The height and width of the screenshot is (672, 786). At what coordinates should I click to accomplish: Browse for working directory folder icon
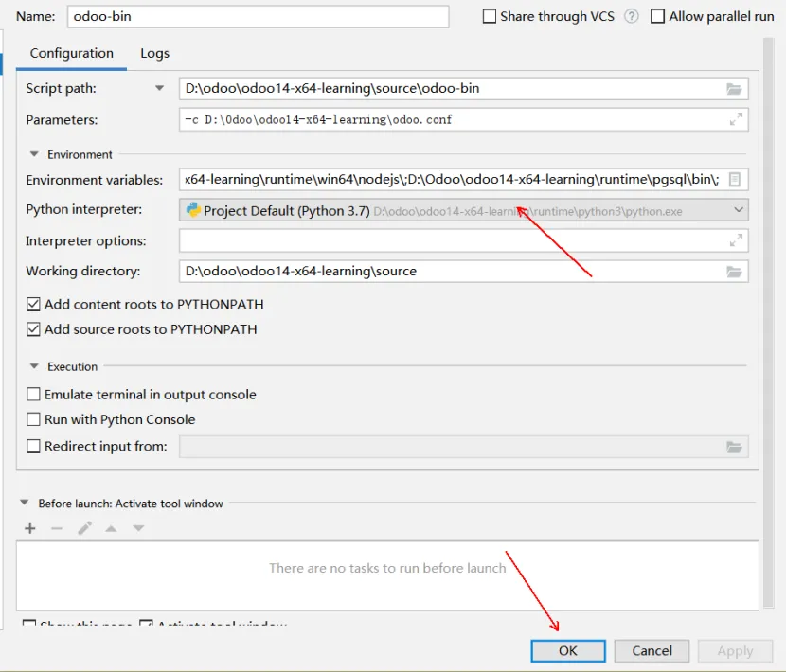(734, 272)
